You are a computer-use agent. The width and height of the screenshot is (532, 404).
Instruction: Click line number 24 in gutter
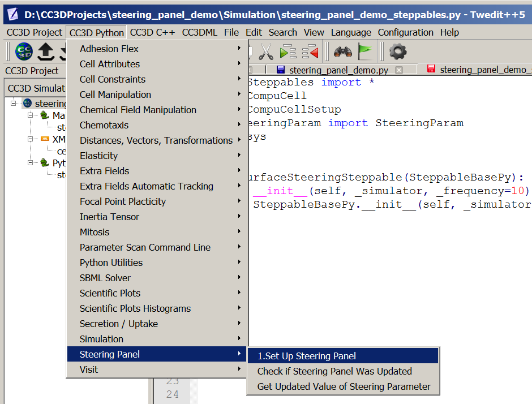pos(173,394)
